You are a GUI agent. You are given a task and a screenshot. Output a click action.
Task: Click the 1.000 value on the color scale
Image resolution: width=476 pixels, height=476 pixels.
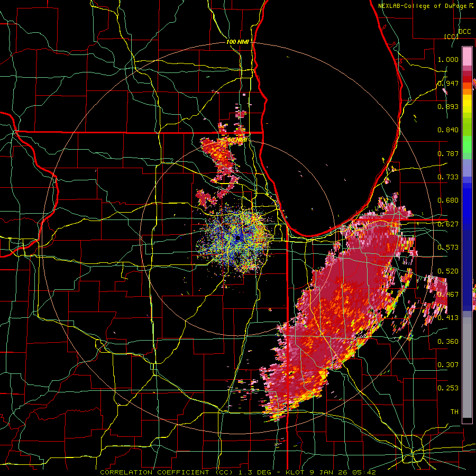coord(448,59)
